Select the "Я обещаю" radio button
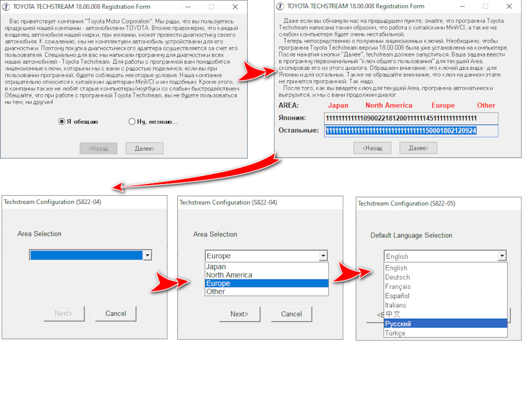 [62, 121]
